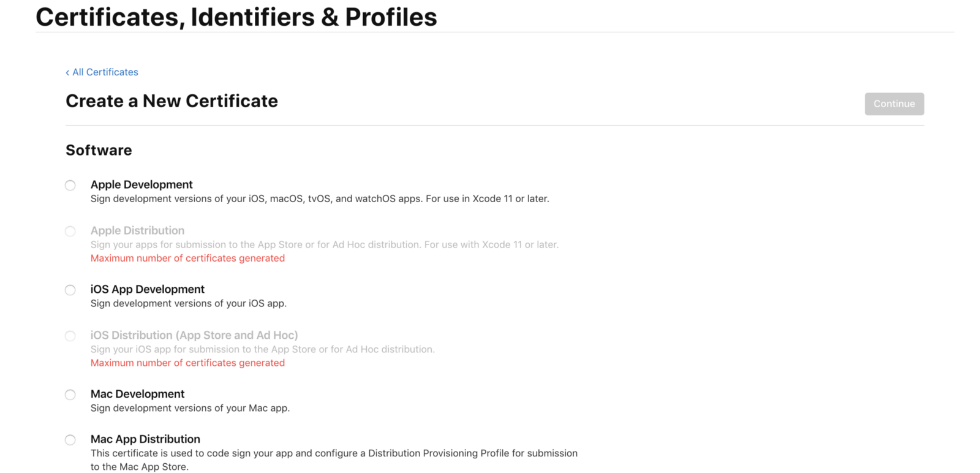This screenshot has height=473, width=980.
Task: Select the Apple Development radio button
Action: pyautogui.click(x=70, y=185)
